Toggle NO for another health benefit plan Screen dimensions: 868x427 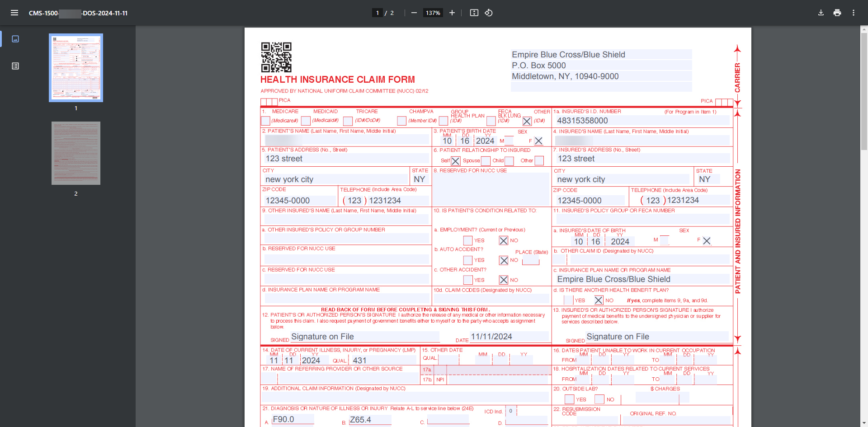point(599,300)
